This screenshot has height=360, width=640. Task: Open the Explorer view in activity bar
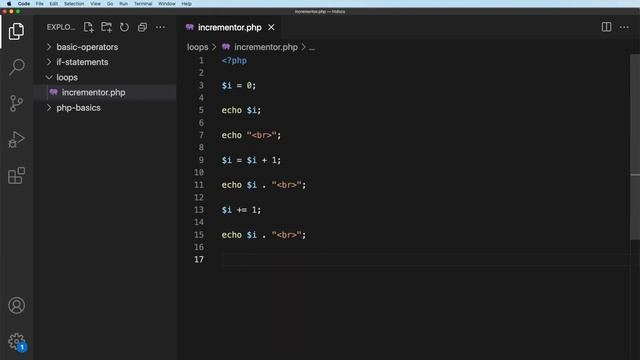pyautogui.click(x=16, y=31)
